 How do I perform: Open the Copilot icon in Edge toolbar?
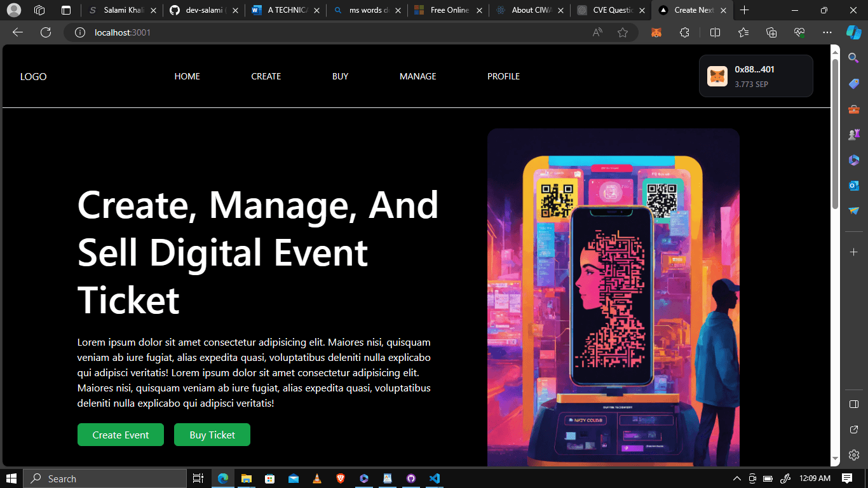853,32
